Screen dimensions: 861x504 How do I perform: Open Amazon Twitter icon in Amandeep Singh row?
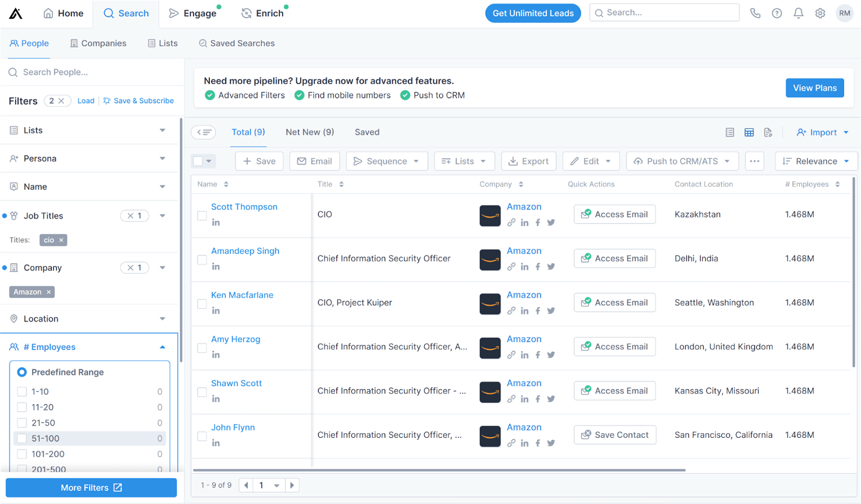551,267
